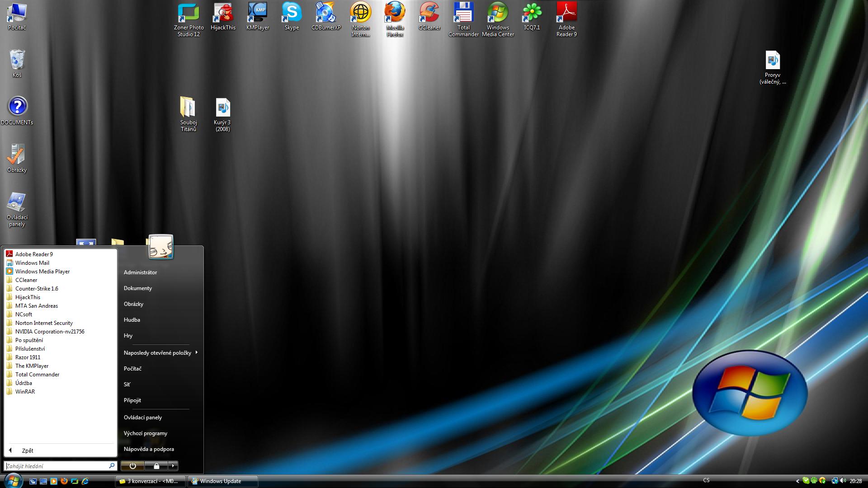The height and width of the screenshot is (488, 868).
Task: Click Zpět to go back
Action: pos(27,450)
